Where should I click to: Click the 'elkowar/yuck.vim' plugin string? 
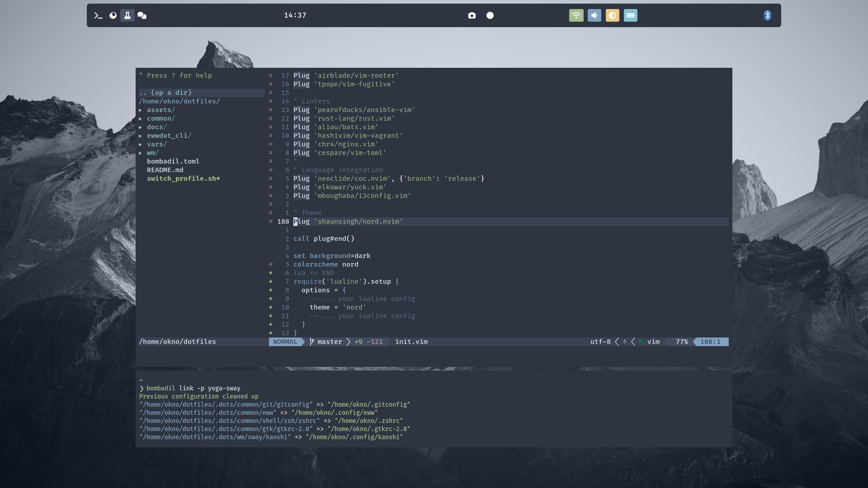click(350, 187)
